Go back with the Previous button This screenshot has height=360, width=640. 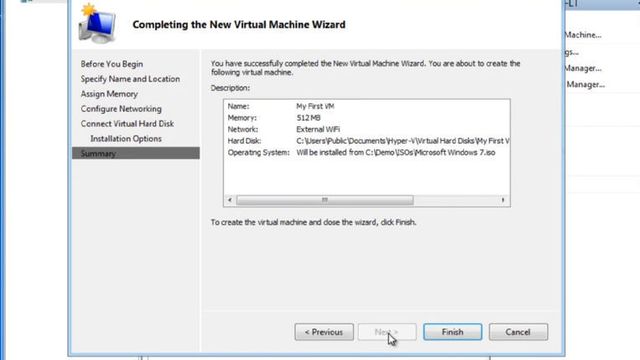click(x=324, y=332)
